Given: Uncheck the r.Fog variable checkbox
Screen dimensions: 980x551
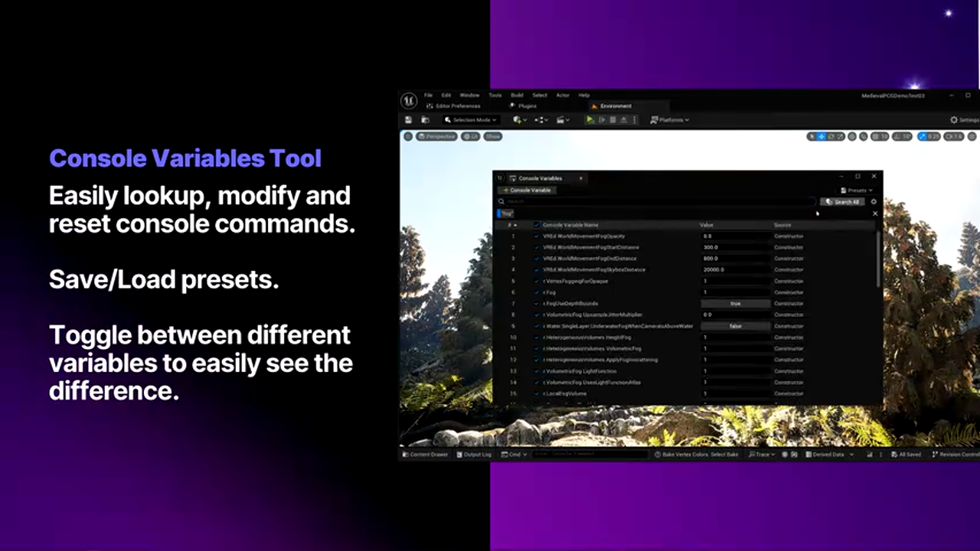Looking at the screenshot, I should pos(536,292).
